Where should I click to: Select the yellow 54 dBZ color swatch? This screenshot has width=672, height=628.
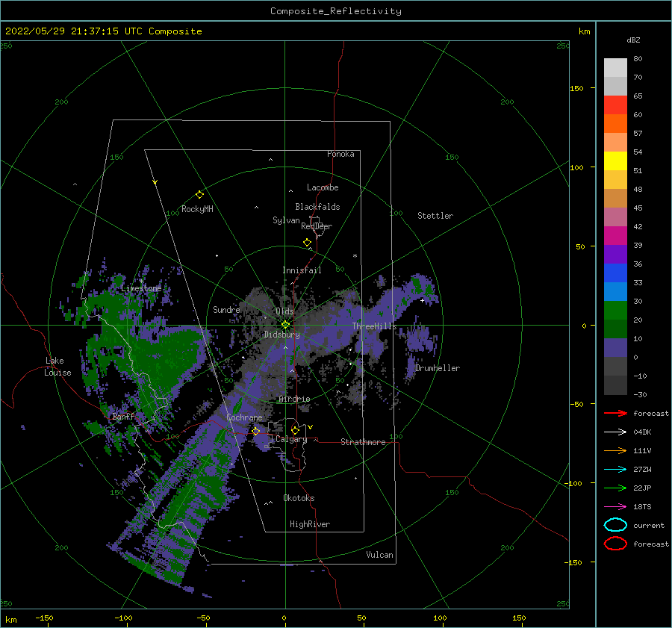tap(615, 161)
